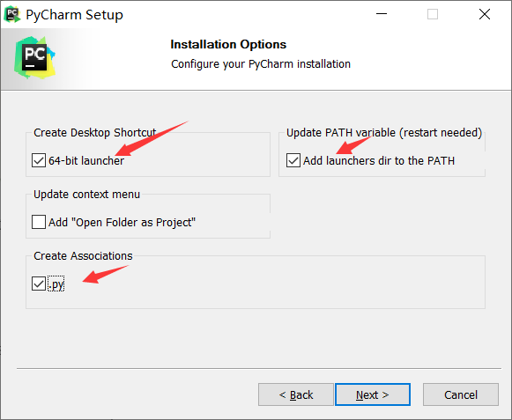The height and width of the screenshot is (420, 512).
Task: Enable Add "Open Folder as Project" checkbox
Action: tap(39, 222)
